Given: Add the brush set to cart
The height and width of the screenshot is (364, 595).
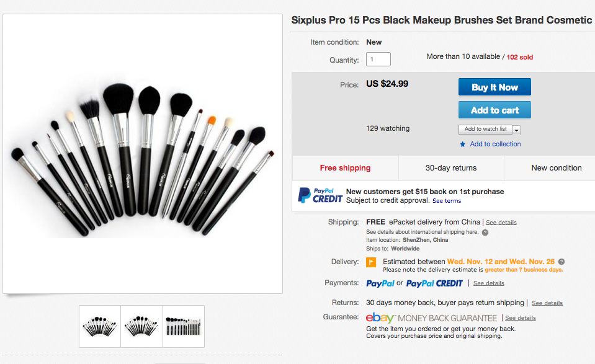Looking at the screenshot, I should tap(494, 110).
